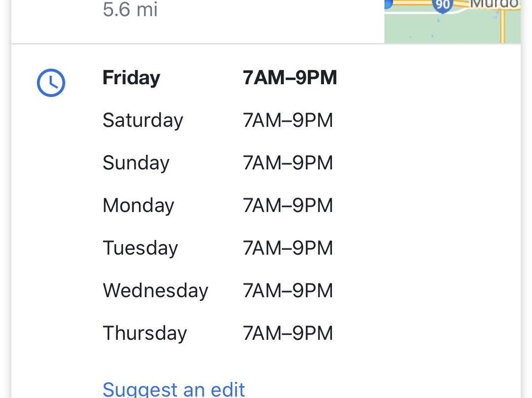This screenshot has width=532, height=398.
Task: Click Tuesday's 7AM–9PM hours
Action: tap(288, 248)
